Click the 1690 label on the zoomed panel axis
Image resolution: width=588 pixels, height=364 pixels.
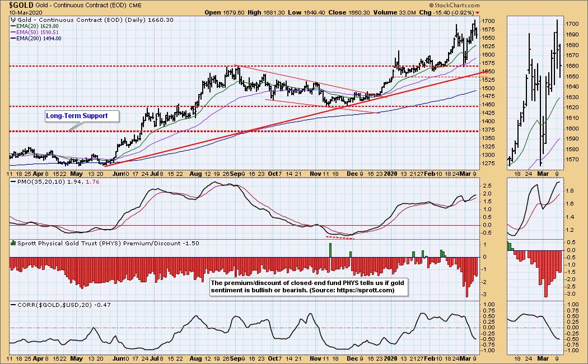pos(572,35)
